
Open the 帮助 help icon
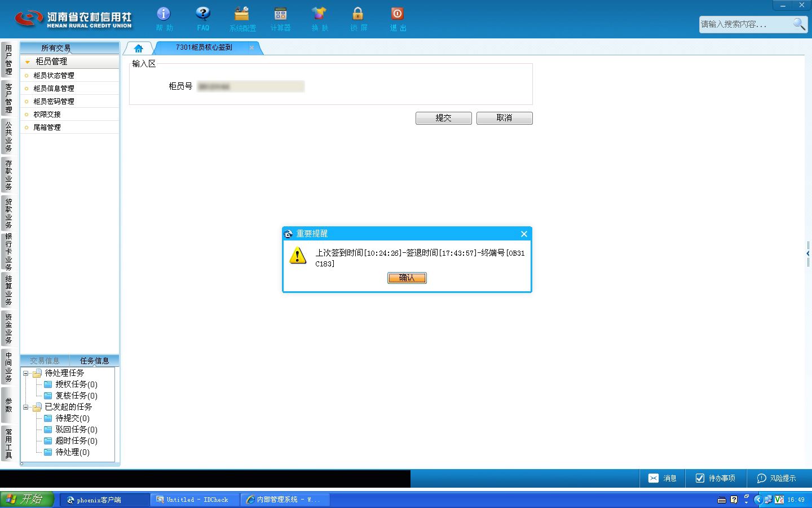tap(164, 19)
